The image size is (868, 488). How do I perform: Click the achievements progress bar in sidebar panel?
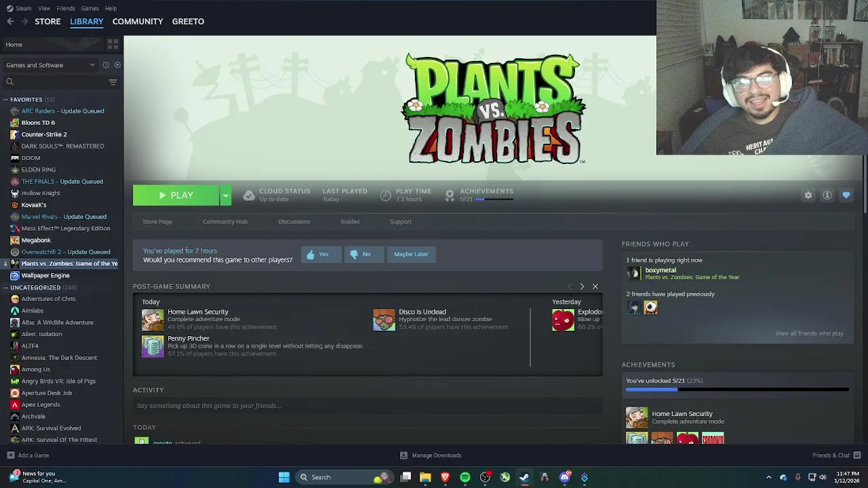tap(737, 390)
